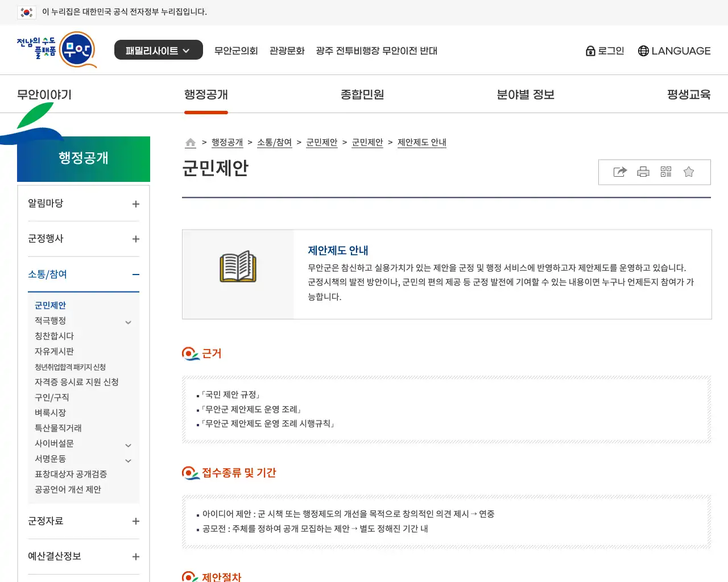Expand the 적극행정 submenu chevron

click(x=128, y=322)
